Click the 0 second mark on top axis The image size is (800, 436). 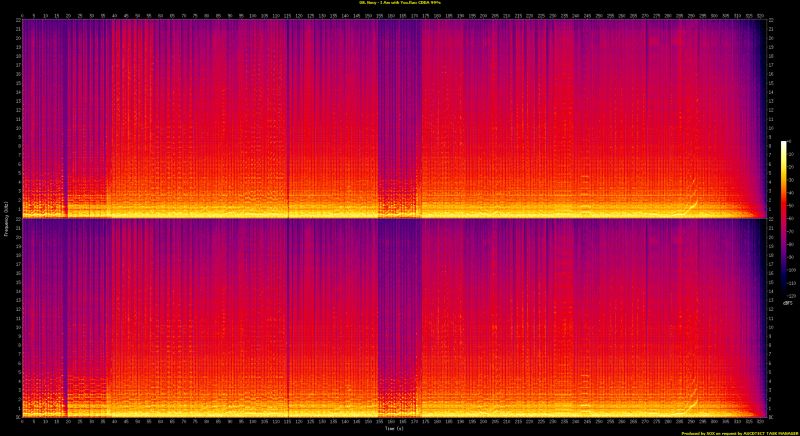[x=22, y=16]
